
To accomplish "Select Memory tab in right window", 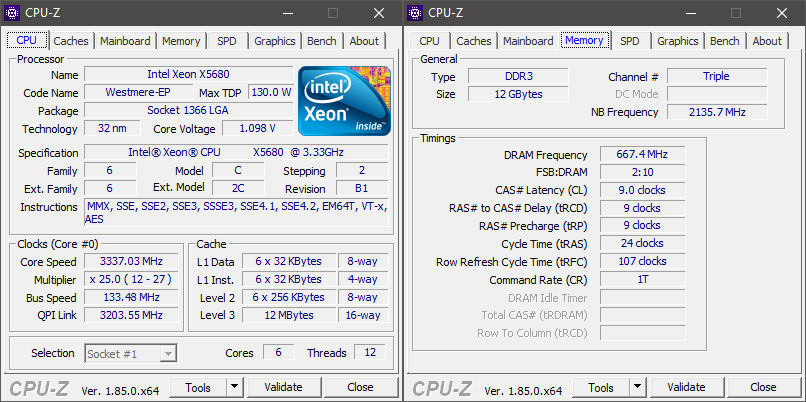I will tap(584, 40).
